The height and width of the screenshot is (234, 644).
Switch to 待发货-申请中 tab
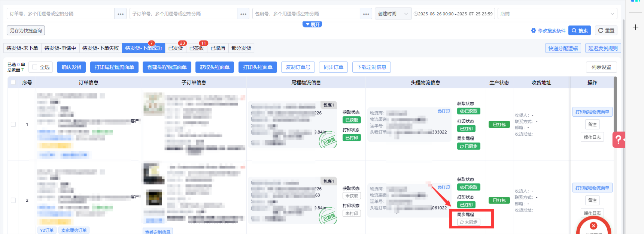coord(60,48)
